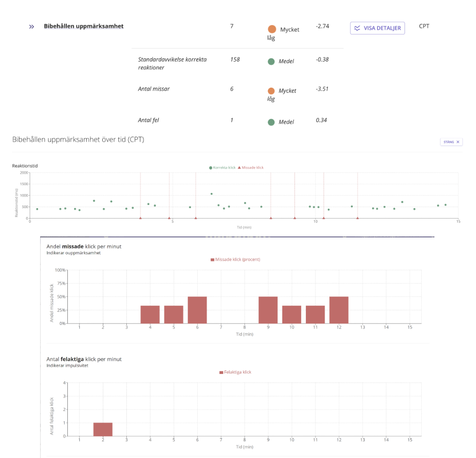
Task: Close the chart panel with STÄNG
Action: (x=451, y=142)
